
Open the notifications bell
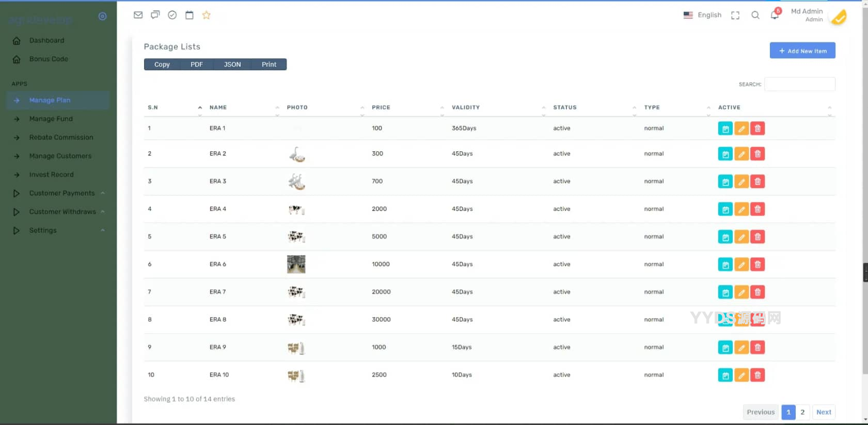click(775, 15)
